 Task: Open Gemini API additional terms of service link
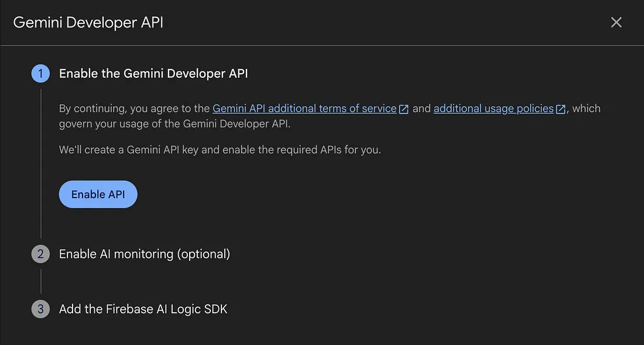coord(304,108)
